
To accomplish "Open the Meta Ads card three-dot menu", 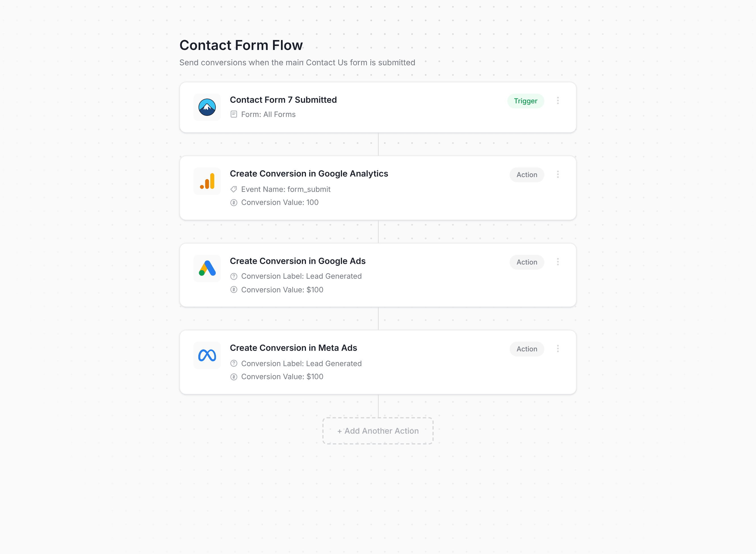I will coord(558,349).
